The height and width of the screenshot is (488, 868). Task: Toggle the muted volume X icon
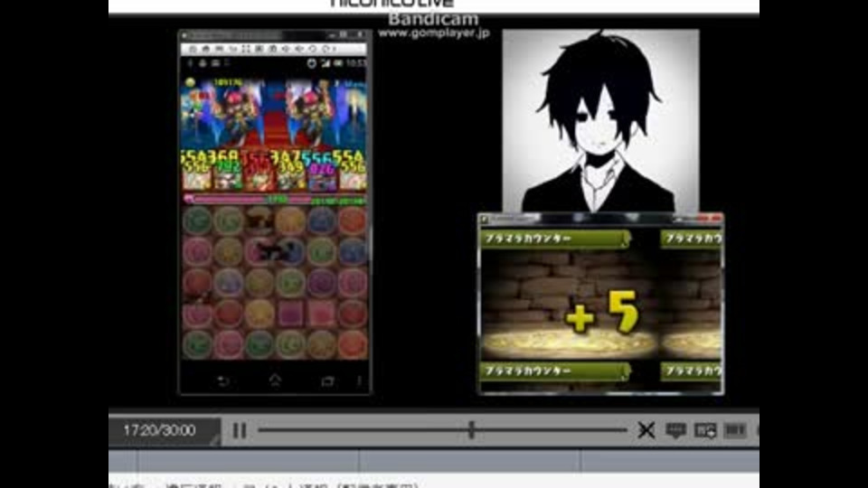[646, 430]
